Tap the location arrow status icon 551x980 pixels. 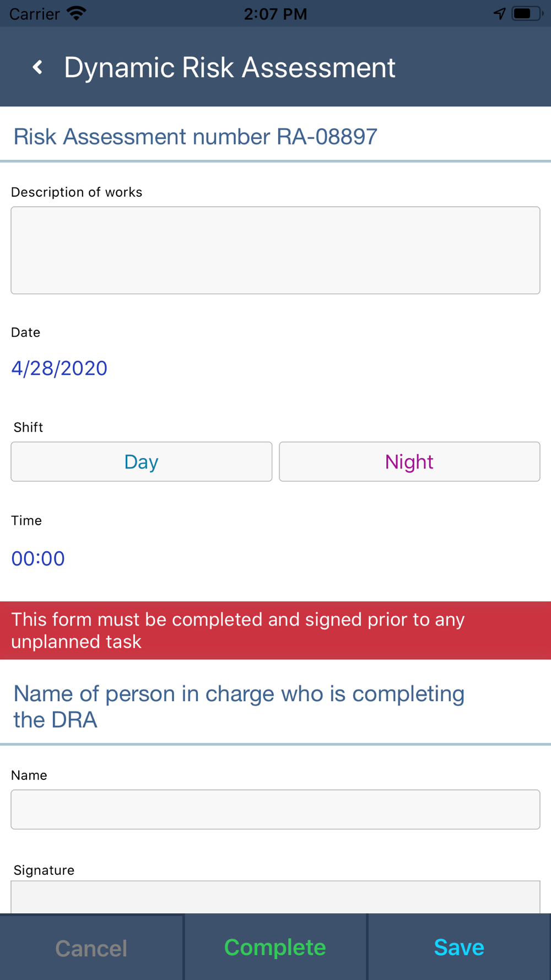point(499,13)
